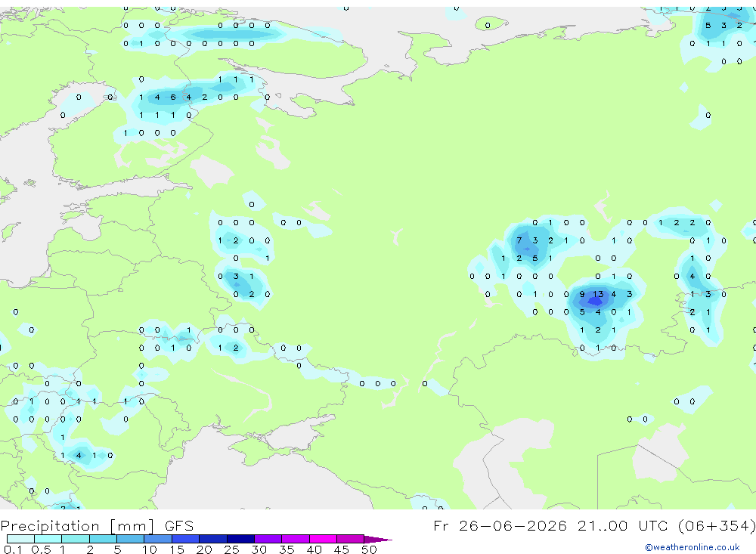The height and width of the screenshot is (554, 756).
Task: Click the '(06+354)' forecast run label
Action: pos(717,525)
